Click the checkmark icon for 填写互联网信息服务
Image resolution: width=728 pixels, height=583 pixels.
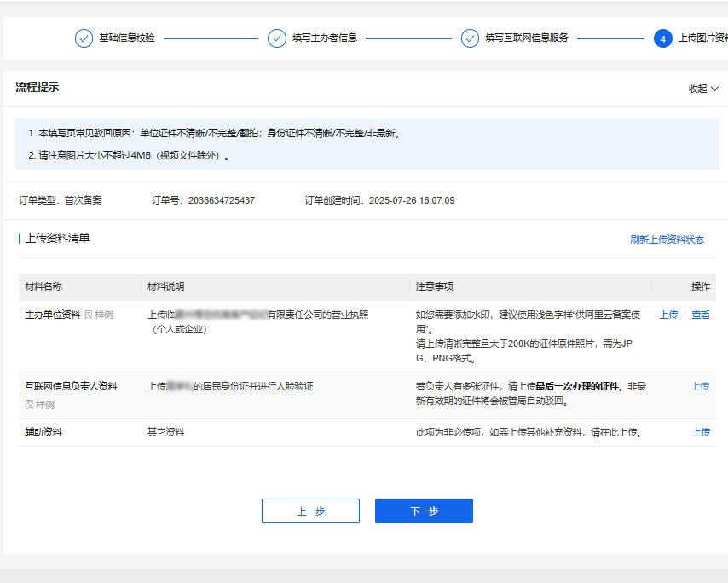468,38
